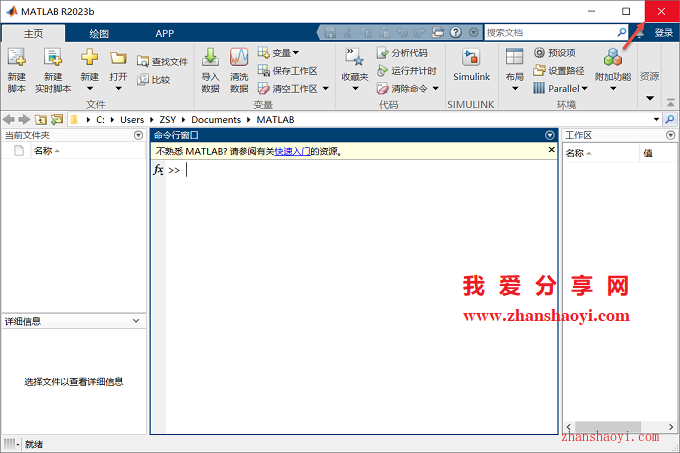Click the 新建实时脚本 (New Live Script) icon

53,58
